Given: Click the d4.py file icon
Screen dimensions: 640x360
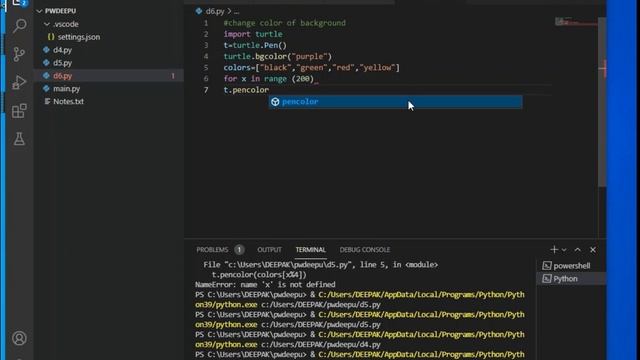Looking at the screenshot, I should pos(46,50).
